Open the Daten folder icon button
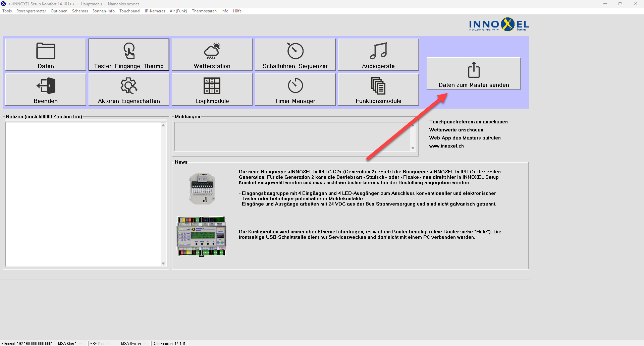This screenshot has height=346, width=644. (x=46, y=55)
